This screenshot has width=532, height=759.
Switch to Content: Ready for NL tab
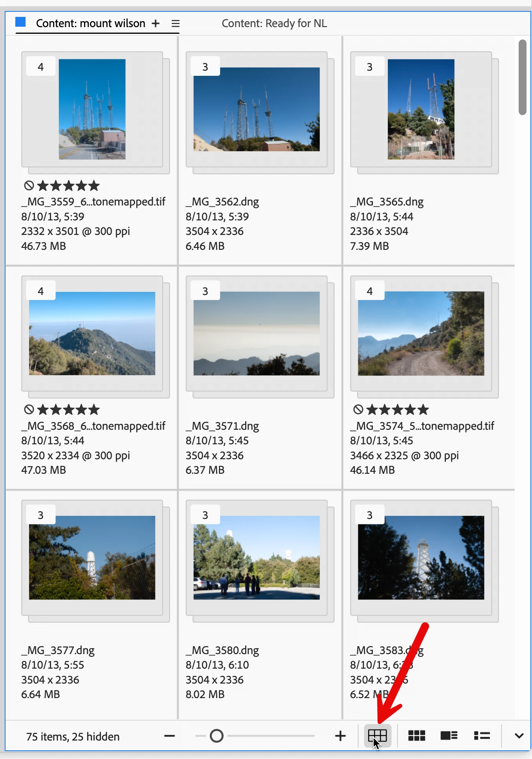coord(274,24)
